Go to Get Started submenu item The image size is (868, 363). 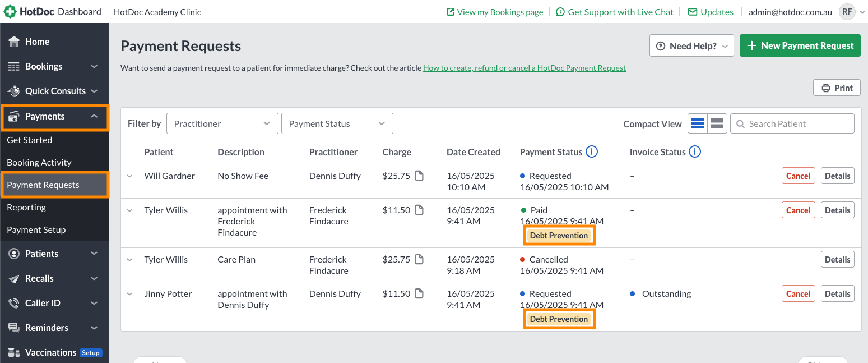(54, 140)
